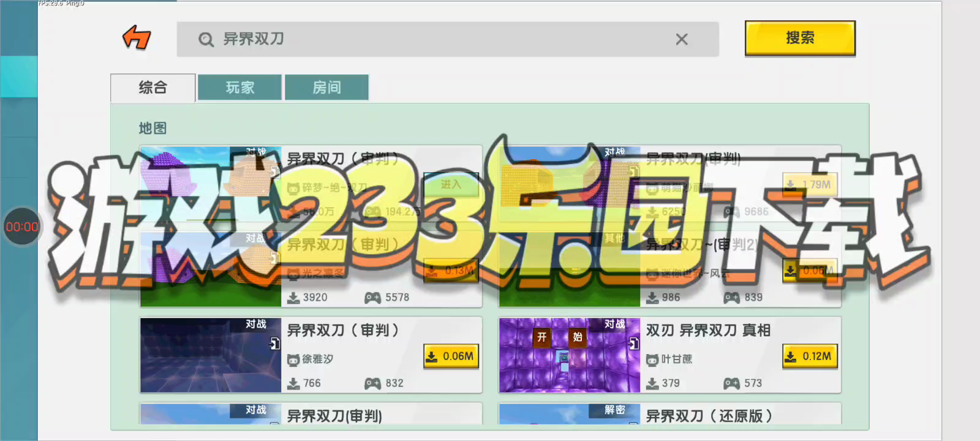This screenshot has width=980, height=441.
Task: Click the download count icon beside 766
Action: 294,383
